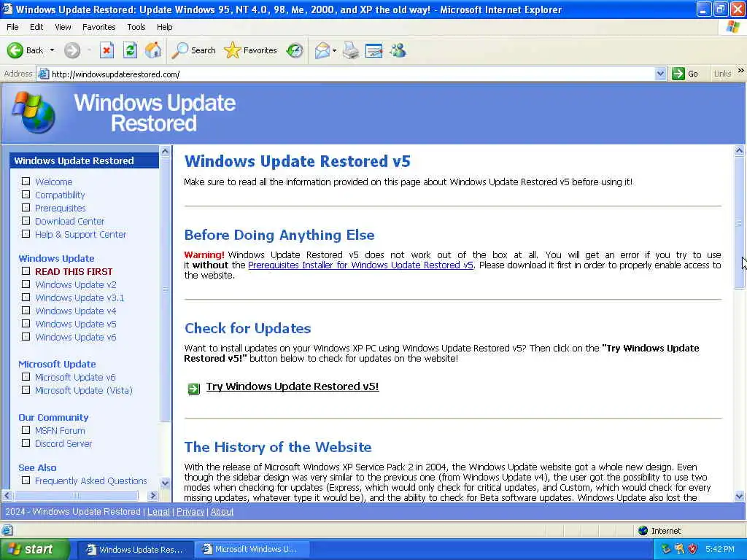Open Prerequisites sidebar link
Screen dimensions: 747x560
coord(61,208)
